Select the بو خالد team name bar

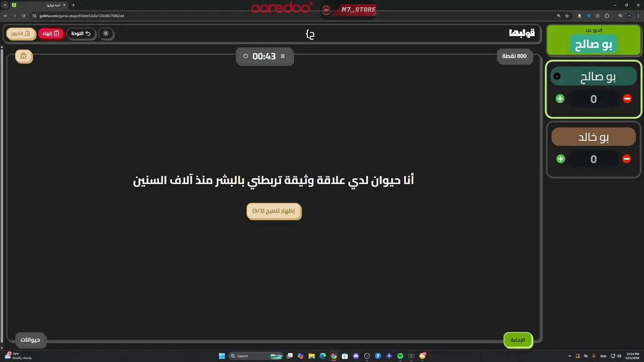click(594, 137)
